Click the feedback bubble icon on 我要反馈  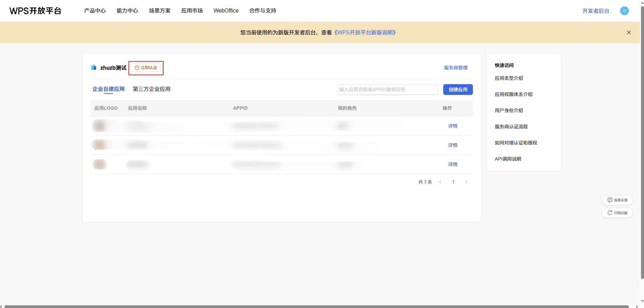pyautogui.click(x=610, y=200)
